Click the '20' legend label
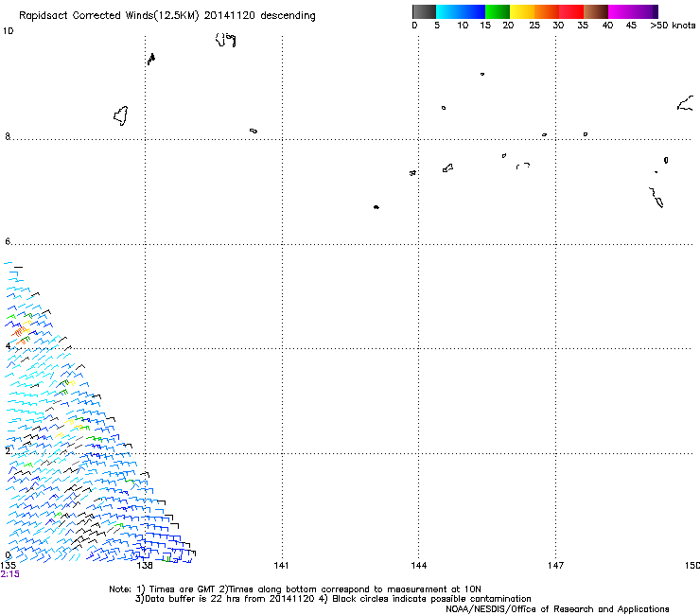This screenshot has width=700, height=615. pyautogui.click(x=508, y=26)
